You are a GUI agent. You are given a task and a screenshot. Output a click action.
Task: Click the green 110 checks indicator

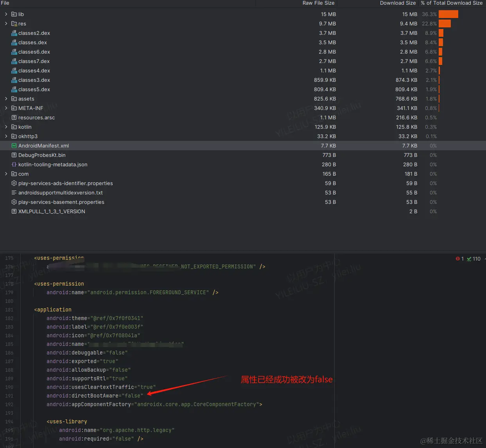473,259
